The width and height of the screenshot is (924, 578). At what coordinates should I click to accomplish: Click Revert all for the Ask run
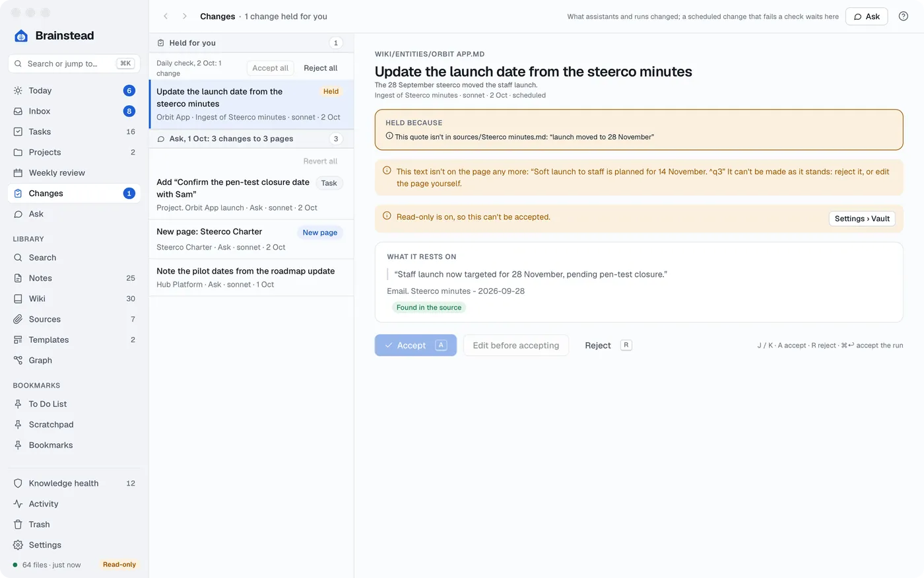pos(320,161)
